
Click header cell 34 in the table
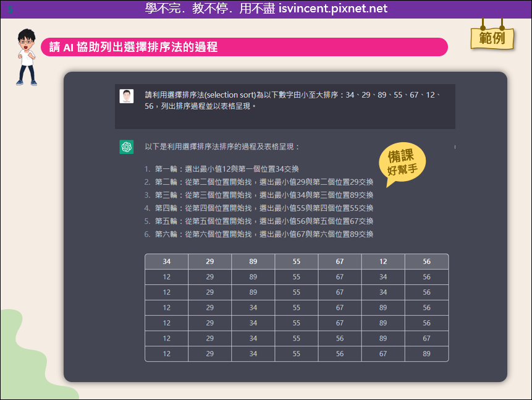click(x=167, y=262)
